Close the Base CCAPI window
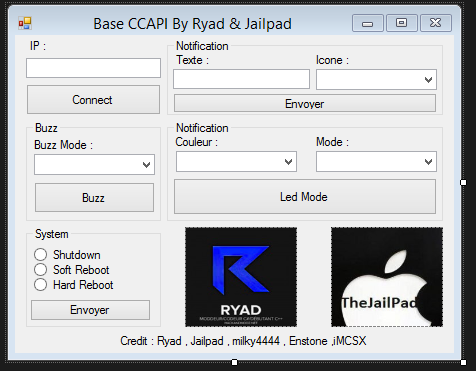Image resolution: width=476 pixels, height=371 pixels. [x=436, y=23]
